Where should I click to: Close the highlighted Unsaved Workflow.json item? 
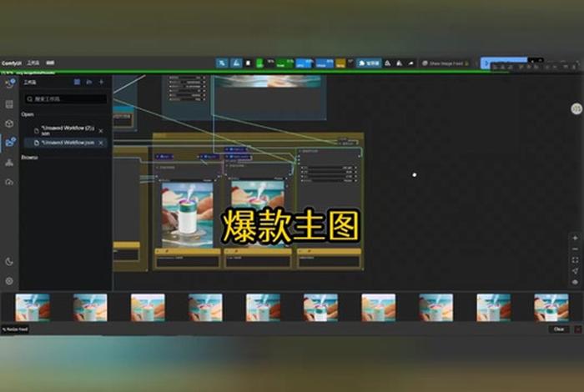coord(101,143)
